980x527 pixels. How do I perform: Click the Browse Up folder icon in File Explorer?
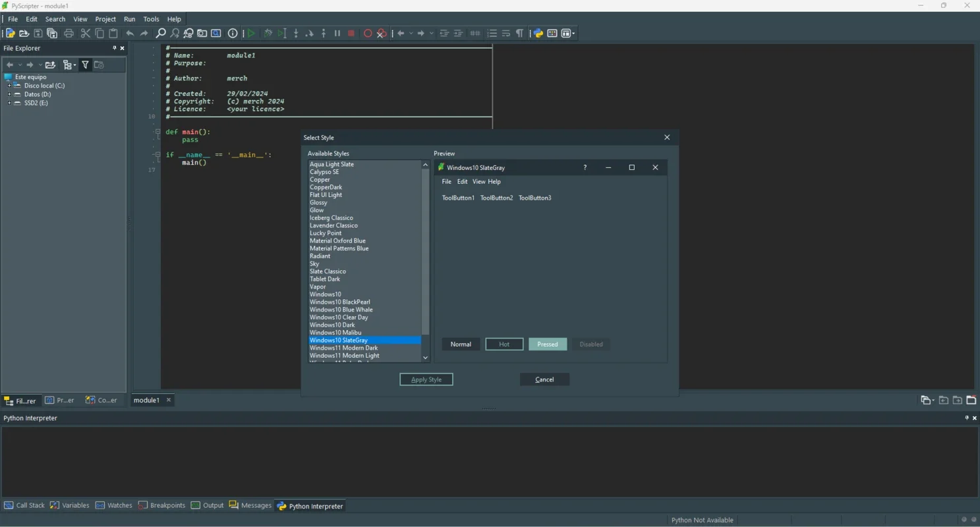pyautogui.click(x=50, y=65)
